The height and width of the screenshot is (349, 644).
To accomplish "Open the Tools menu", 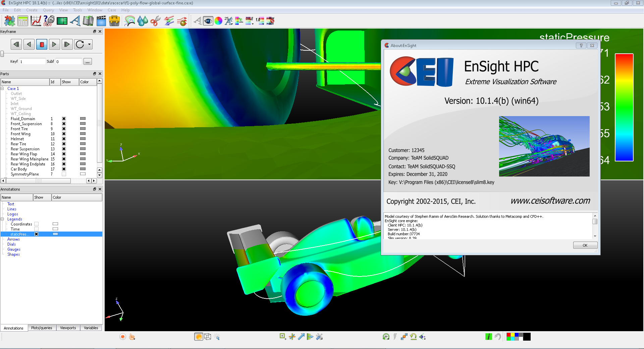I will [77, 10].
